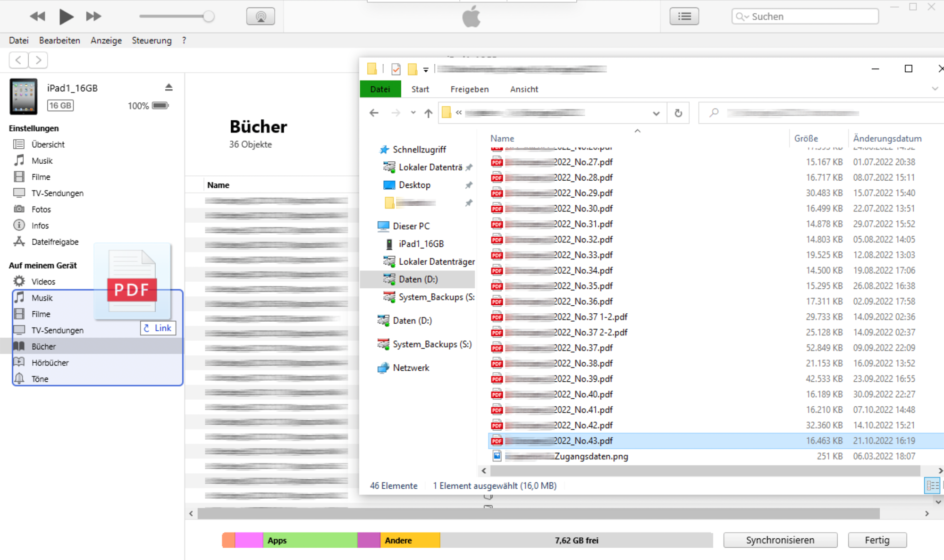The image size is (944, 560).
Task: Eject iPad1_16GB using the eject icon
Action: (x=169, y=87)
